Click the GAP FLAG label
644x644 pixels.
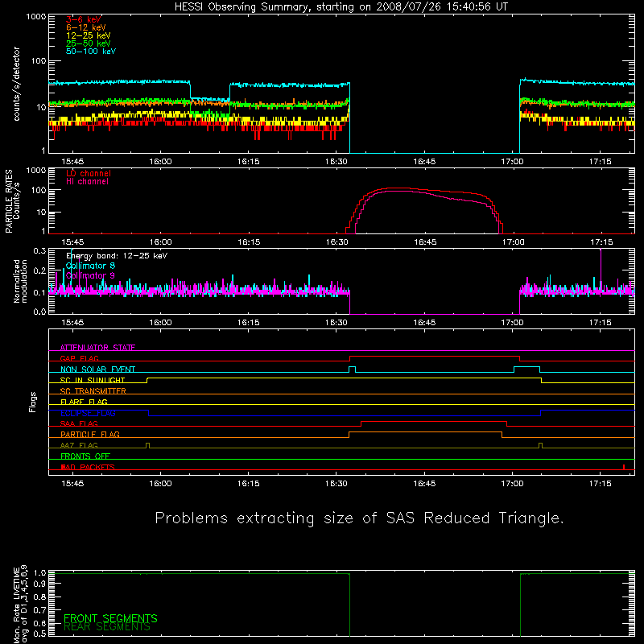tap(79, 358)
